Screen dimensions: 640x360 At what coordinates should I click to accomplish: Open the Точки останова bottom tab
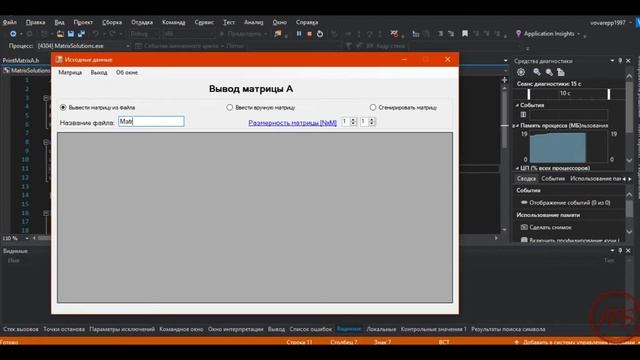64,329
